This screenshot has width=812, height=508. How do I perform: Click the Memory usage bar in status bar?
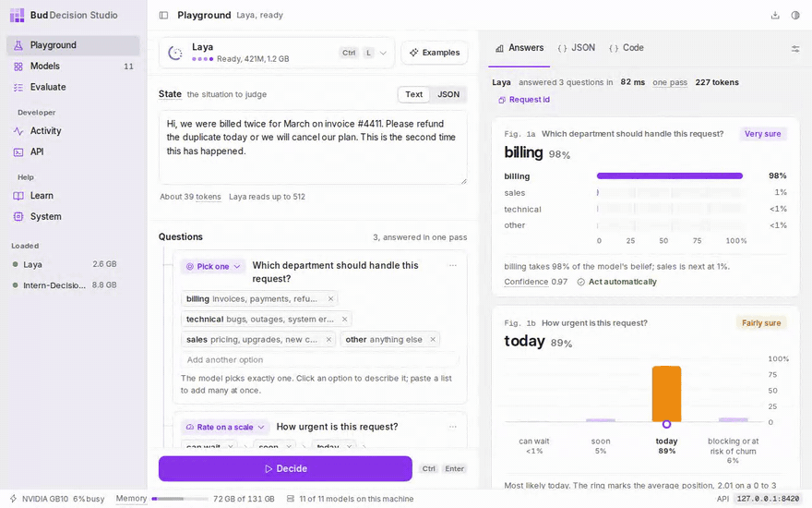[180, 499]
